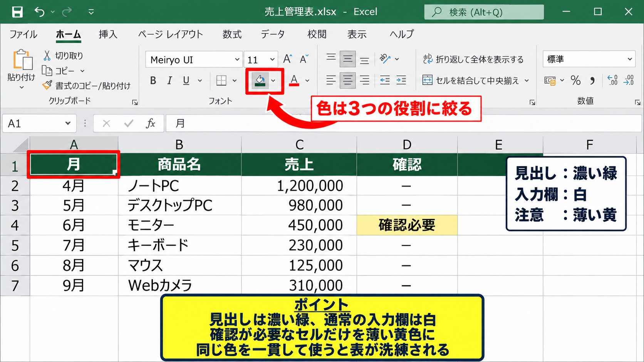Open the ファイル tab
Viewport: 644px width, 362px height.
point(23,34)
